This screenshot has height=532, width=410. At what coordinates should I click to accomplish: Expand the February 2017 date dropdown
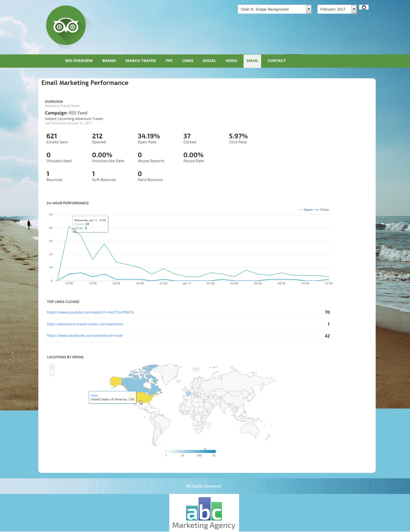point(337,9)
